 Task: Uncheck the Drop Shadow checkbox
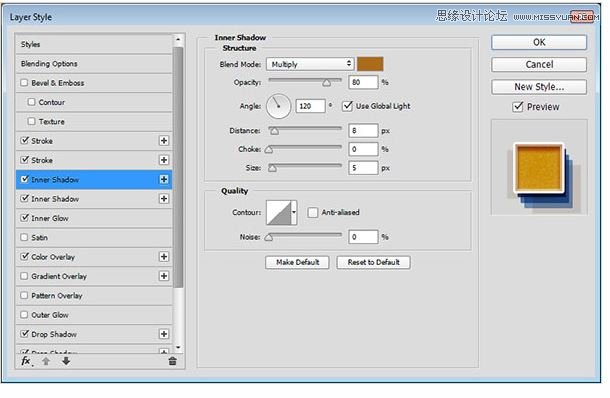point(25,334)
